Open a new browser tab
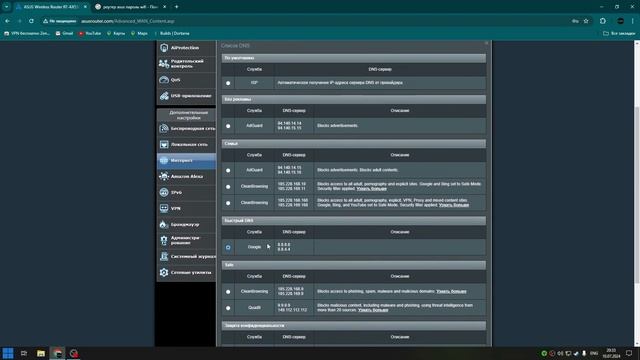This screenshot has height=360, width=640. 176,7
